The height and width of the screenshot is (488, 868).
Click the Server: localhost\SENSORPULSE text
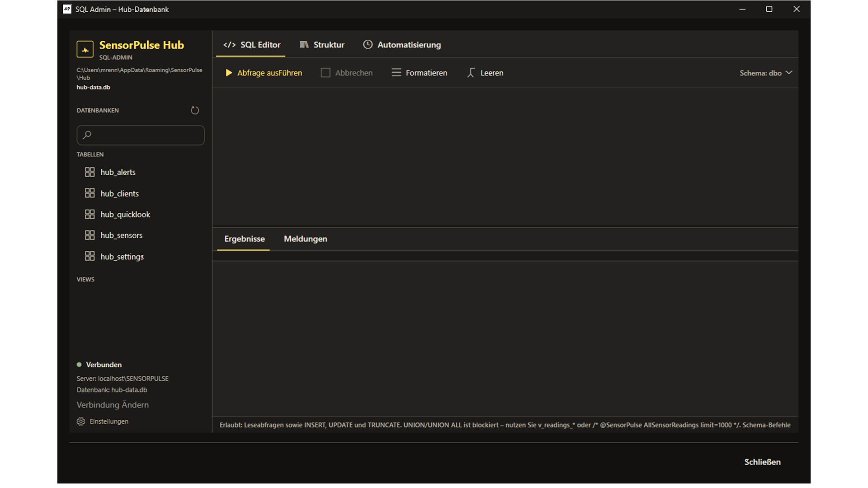[123, 378]
